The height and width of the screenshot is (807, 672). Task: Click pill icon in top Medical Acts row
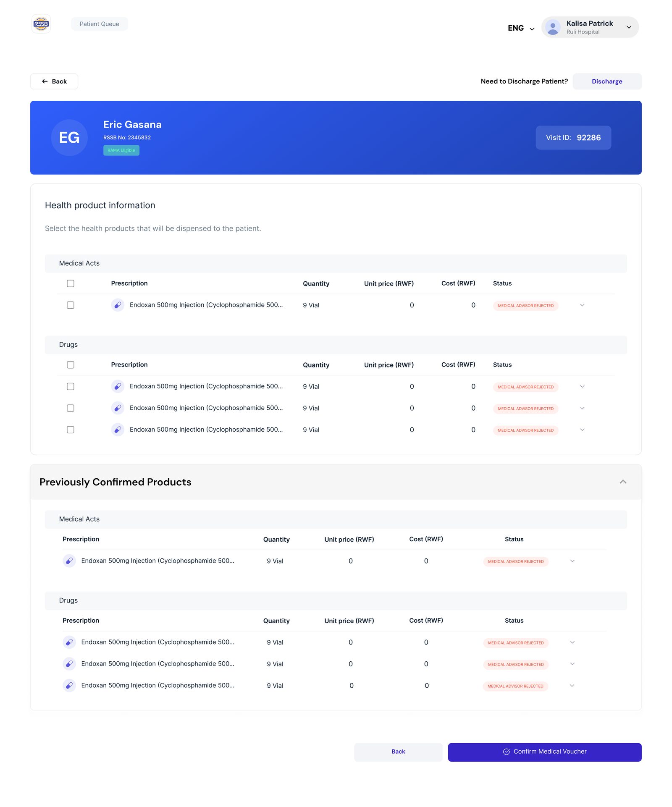pyautogui.click(x=118, y=305)
